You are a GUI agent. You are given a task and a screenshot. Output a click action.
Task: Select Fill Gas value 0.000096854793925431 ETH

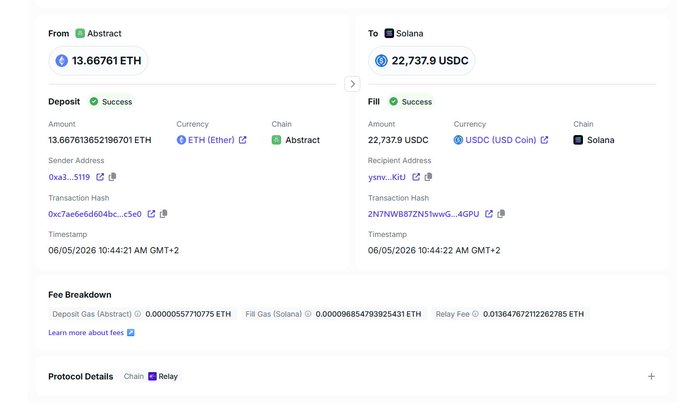(368, 314)
